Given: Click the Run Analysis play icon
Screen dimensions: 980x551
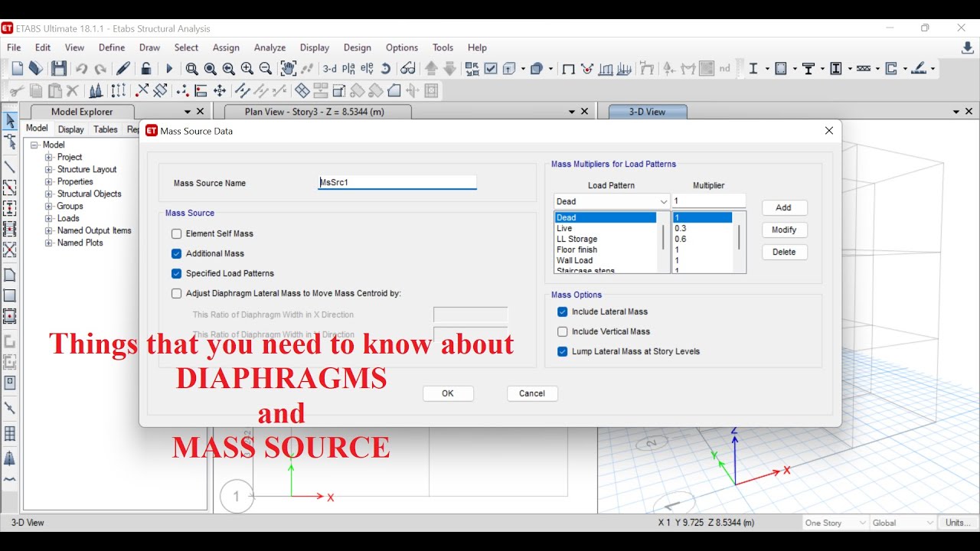Looking at the screenshot, I should coord(169,69).
